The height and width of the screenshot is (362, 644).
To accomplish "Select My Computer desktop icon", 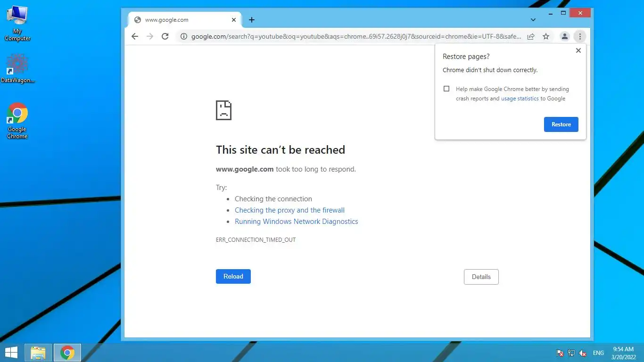I will pos(17,24).
